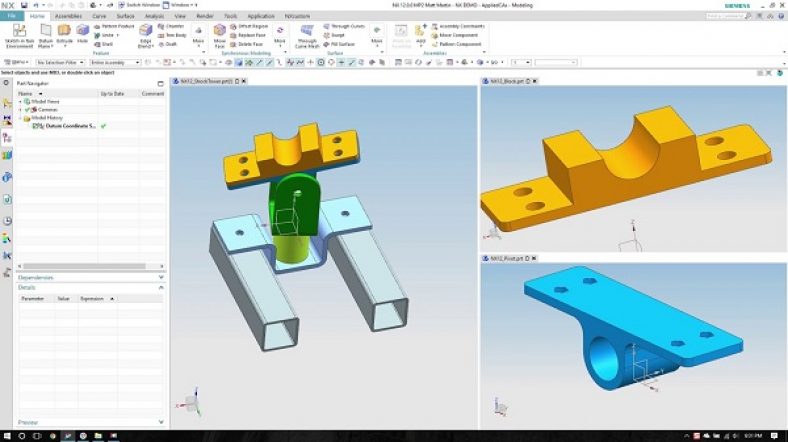Switch to the Surface ribbon tab

(126, 16)
